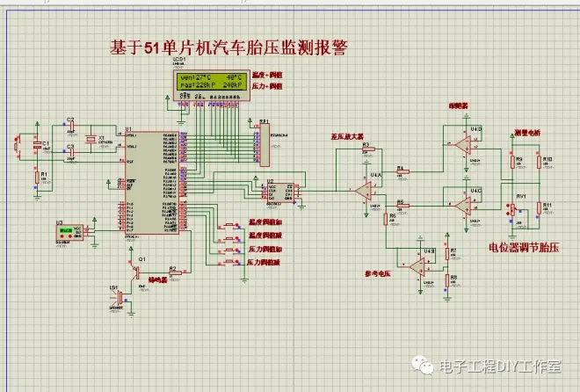Select bridge resistor R9
The height and width of the screenshot is (392, 580).
click(512, 162)
